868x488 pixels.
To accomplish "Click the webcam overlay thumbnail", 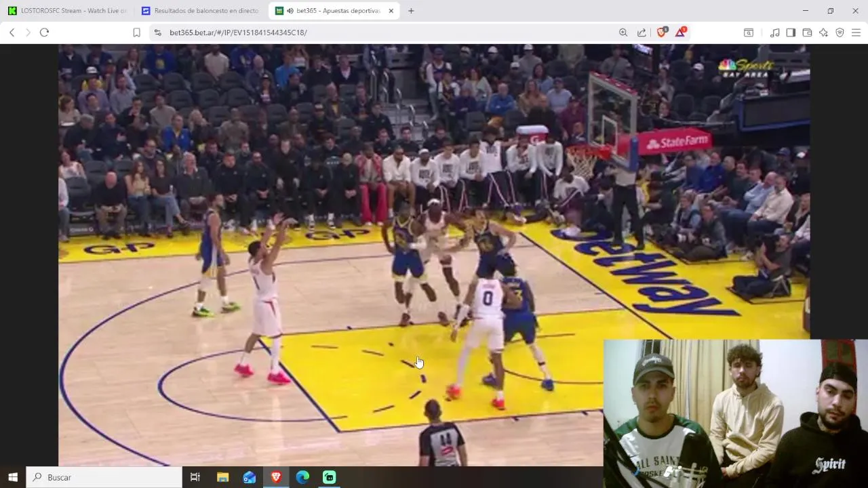I will coord(736,413).
